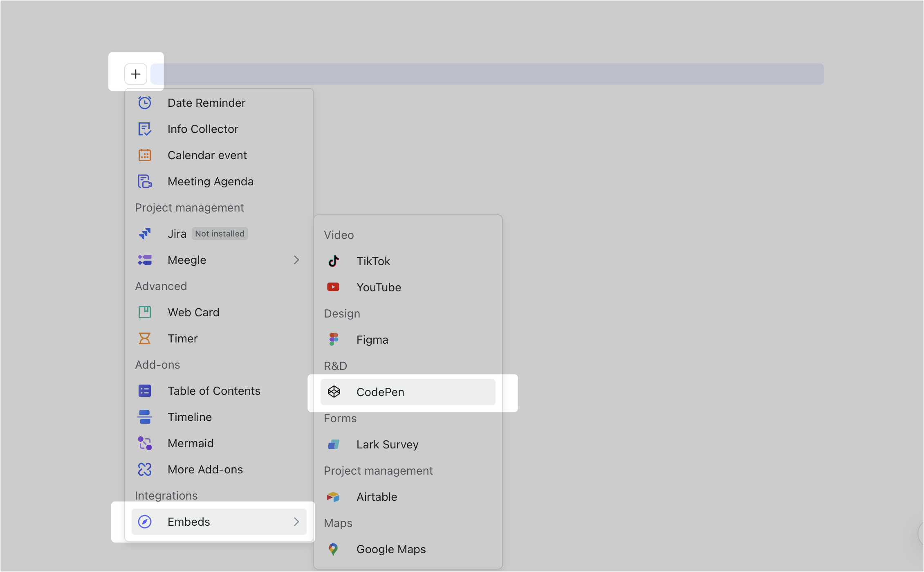Click the Calendar event icon
The height and width of the screenshot is (572, 924).
(x=145, y=155)
